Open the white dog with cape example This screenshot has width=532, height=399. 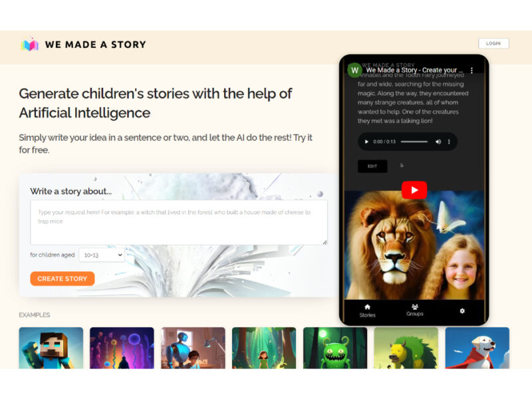(x=477, y=348)
